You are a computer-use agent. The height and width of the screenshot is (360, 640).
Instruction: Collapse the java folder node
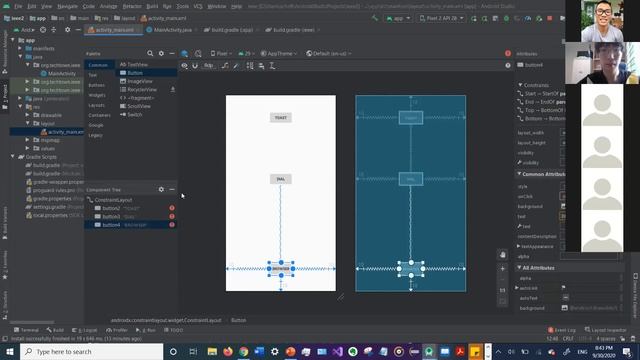(20, 57)
